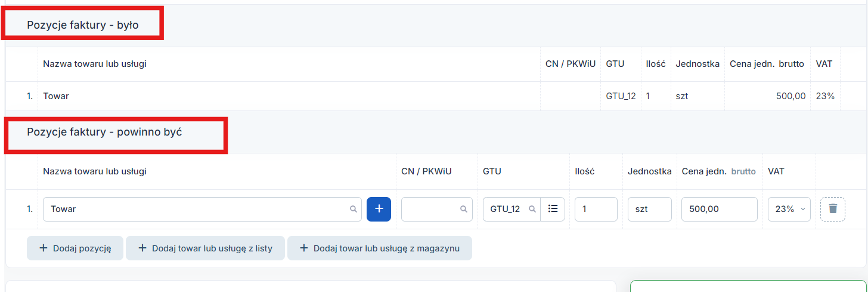
Task: Click the trash icon to delete position 1
Action: pos(833,209)
